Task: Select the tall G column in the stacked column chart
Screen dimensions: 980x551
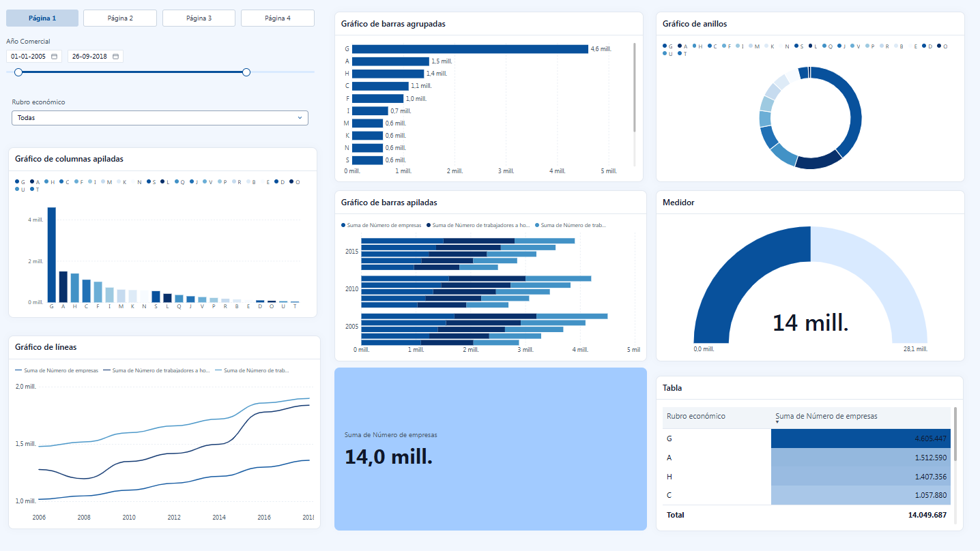Action: (x=51, y=254)
